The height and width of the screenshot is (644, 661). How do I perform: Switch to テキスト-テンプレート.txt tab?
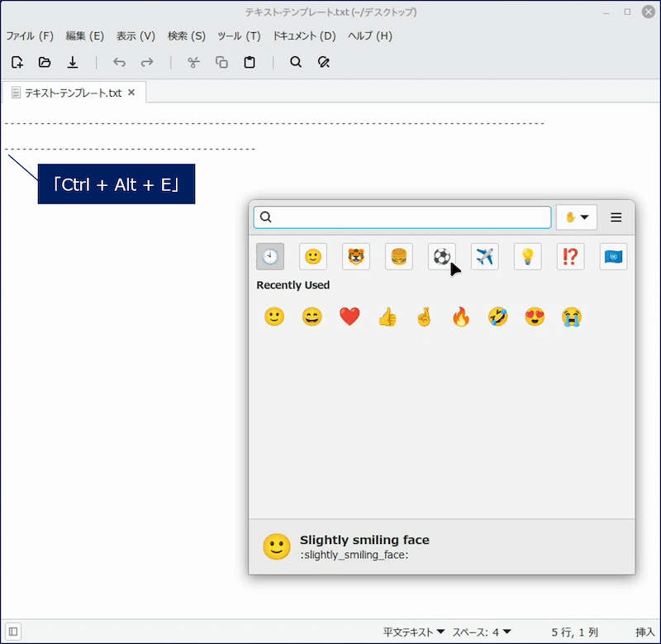point(73,93)
